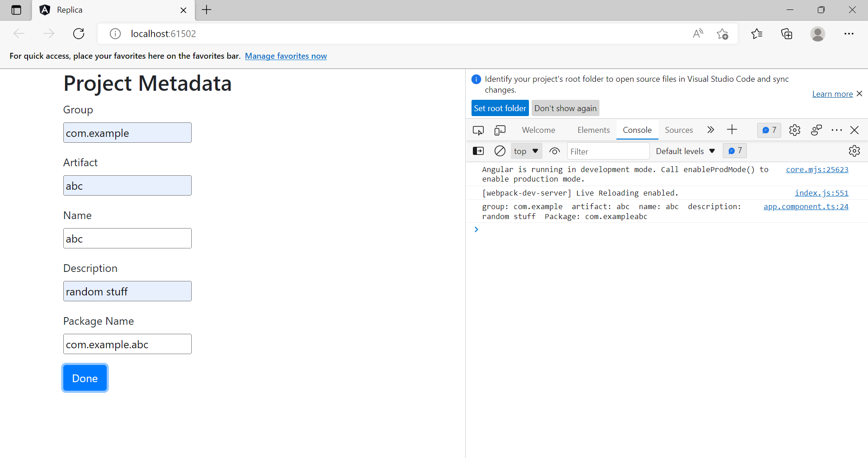Click the Set root folder button

pos(500,108)
